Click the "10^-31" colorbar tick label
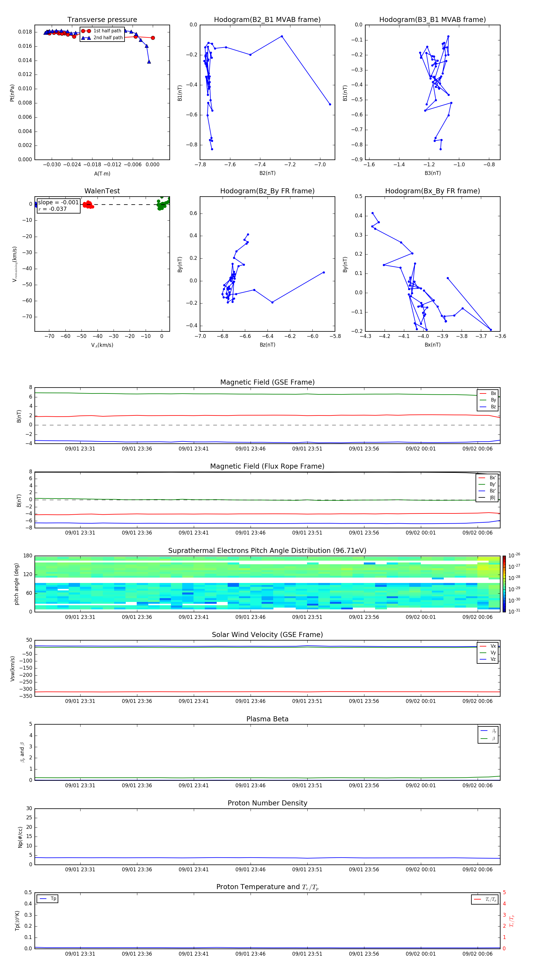This screenshot has width=535, height=980. [514, 611]
